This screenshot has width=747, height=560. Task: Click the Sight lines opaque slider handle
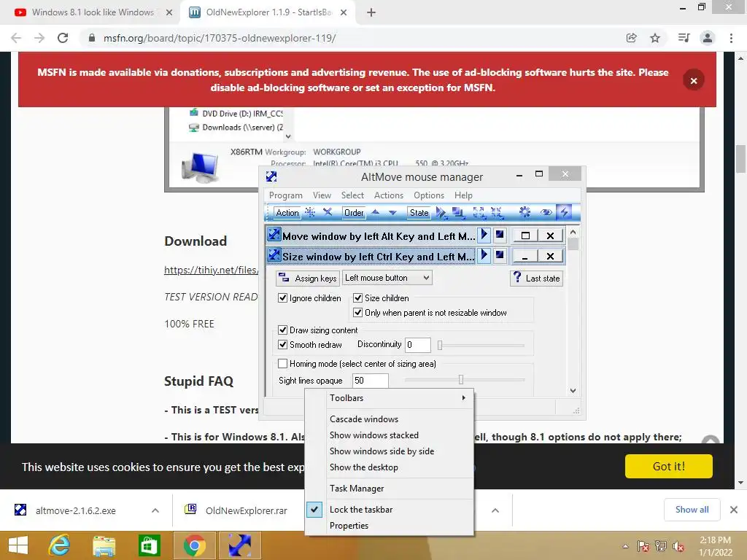click(x=461, y=379)
